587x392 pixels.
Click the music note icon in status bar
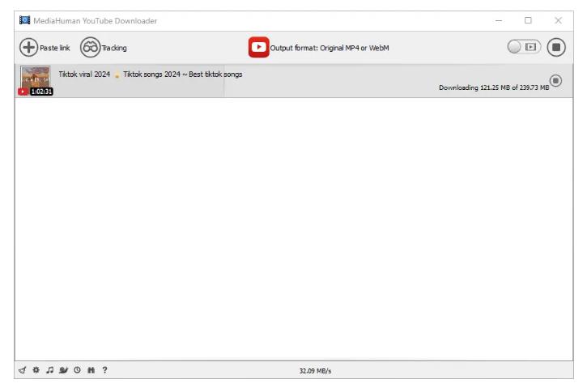pyautogui.click(x=49, y=371)
